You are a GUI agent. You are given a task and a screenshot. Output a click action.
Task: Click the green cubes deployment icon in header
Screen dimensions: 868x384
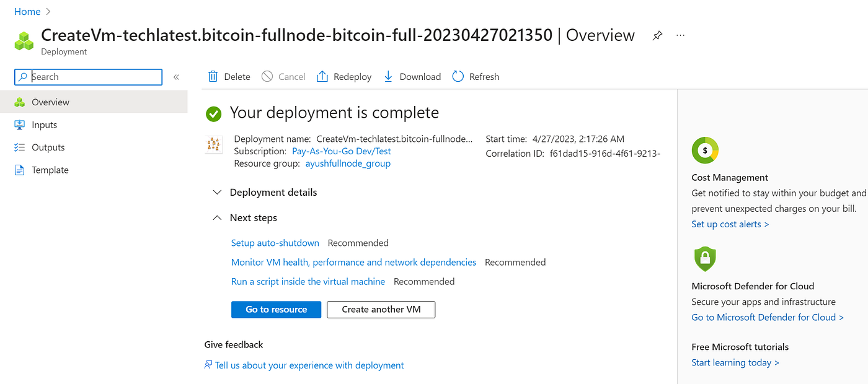coord(24,41)
